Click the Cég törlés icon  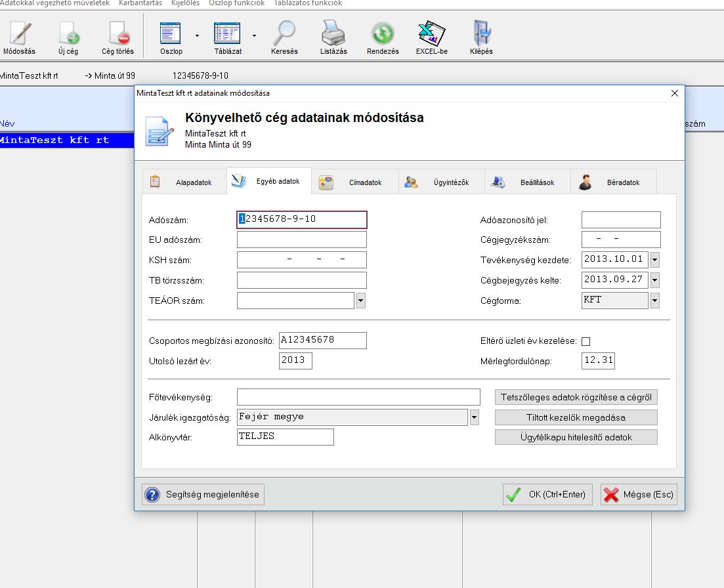(117, 37)
